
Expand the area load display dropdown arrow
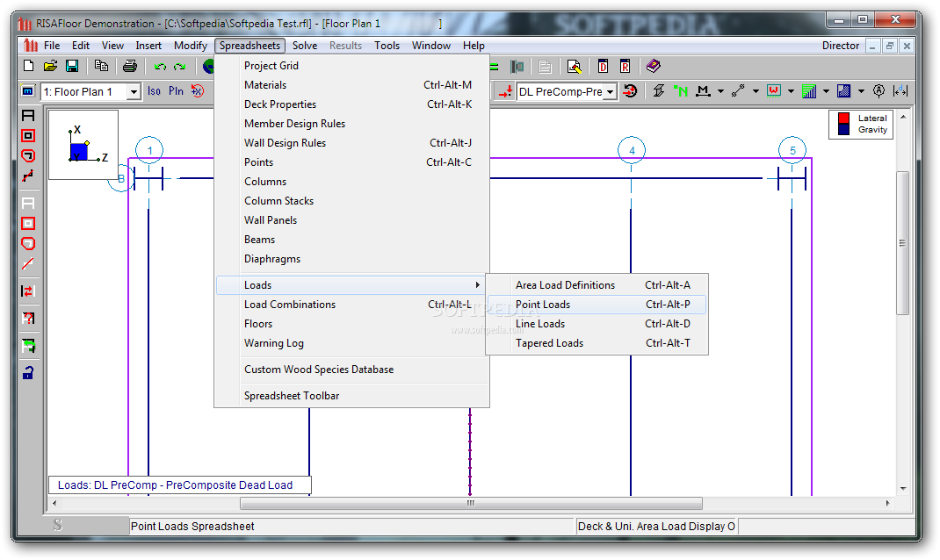[861, 91]
